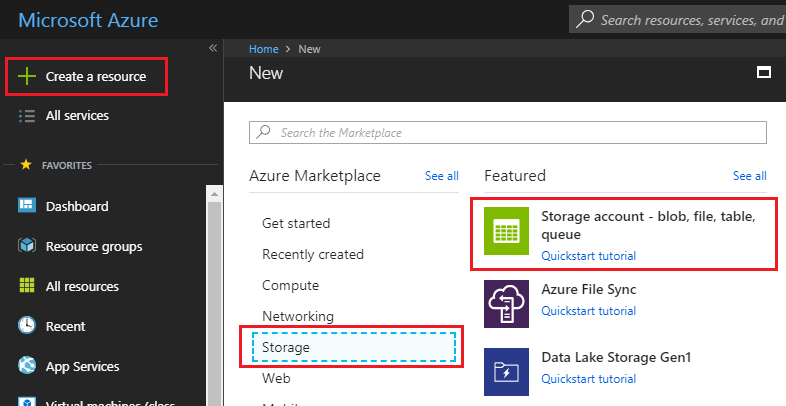Open the Recent clock icon
The image size is (786, 406).
[x=27, y=326]
